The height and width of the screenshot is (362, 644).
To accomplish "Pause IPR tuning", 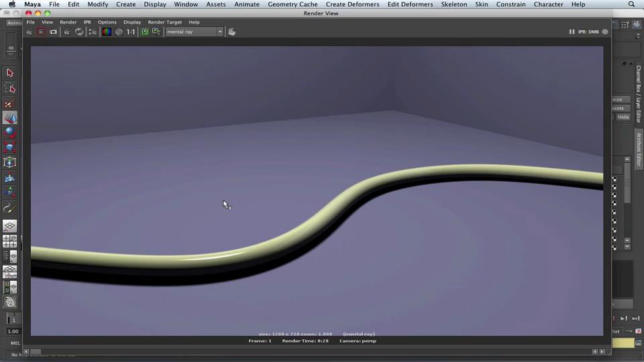I will [x=572, y=32].
